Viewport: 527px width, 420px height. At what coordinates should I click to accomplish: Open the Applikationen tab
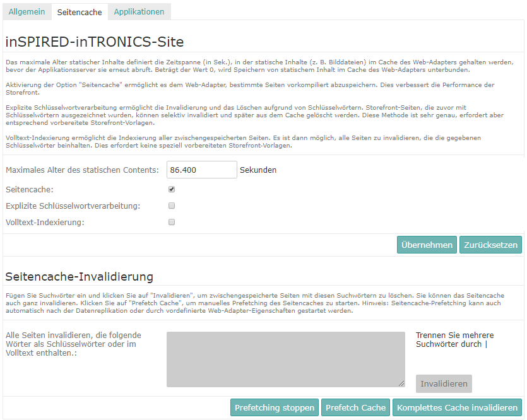[139, 12]
